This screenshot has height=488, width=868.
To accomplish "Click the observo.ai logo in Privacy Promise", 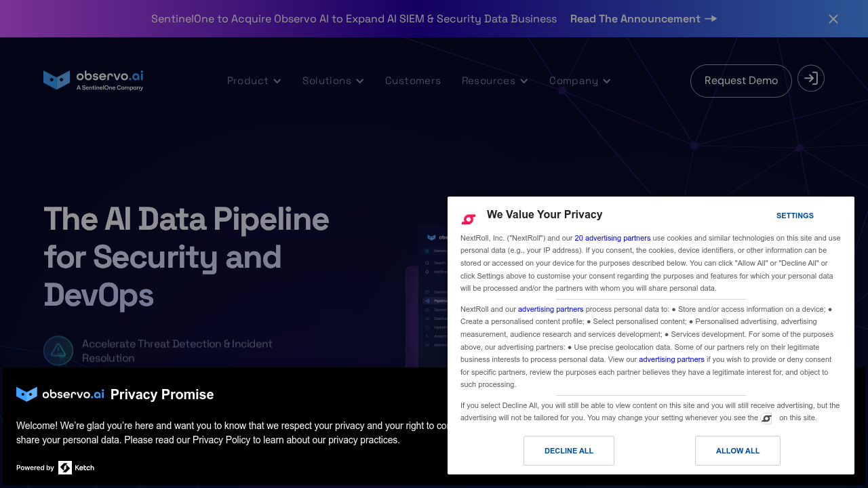I will (x=60, y=394).
